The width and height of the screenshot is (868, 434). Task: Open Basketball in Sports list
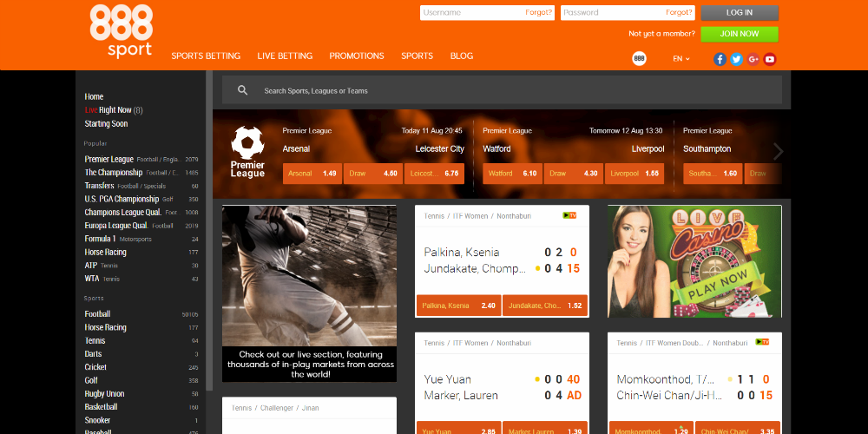click(141, 407)
